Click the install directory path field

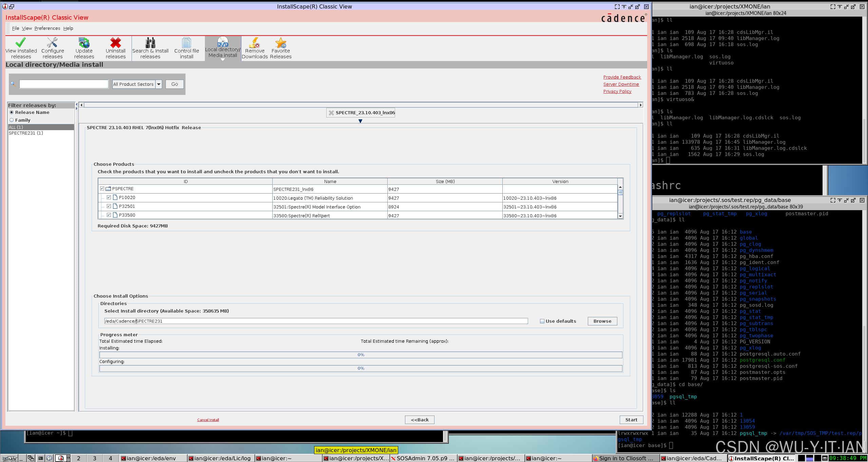tap(315, 321)
